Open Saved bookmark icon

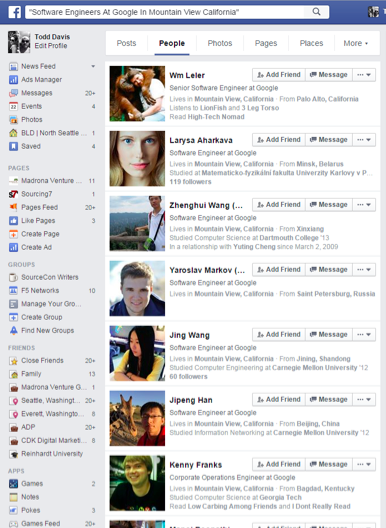click(x=13, y=146)
